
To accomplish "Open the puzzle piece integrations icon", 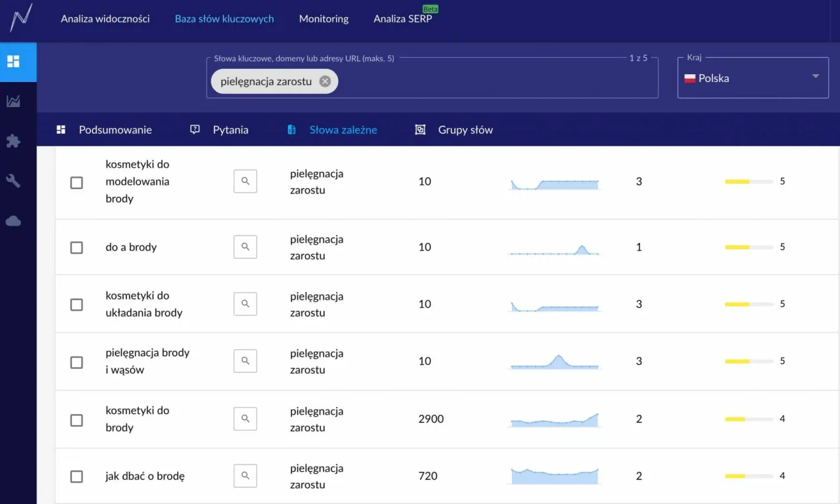I will tap(14, 141).
